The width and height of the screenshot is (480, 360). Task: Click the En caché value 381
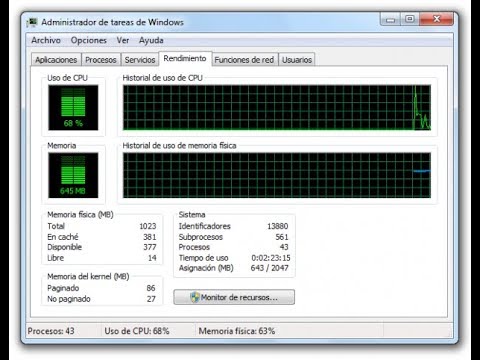(150, 237)
